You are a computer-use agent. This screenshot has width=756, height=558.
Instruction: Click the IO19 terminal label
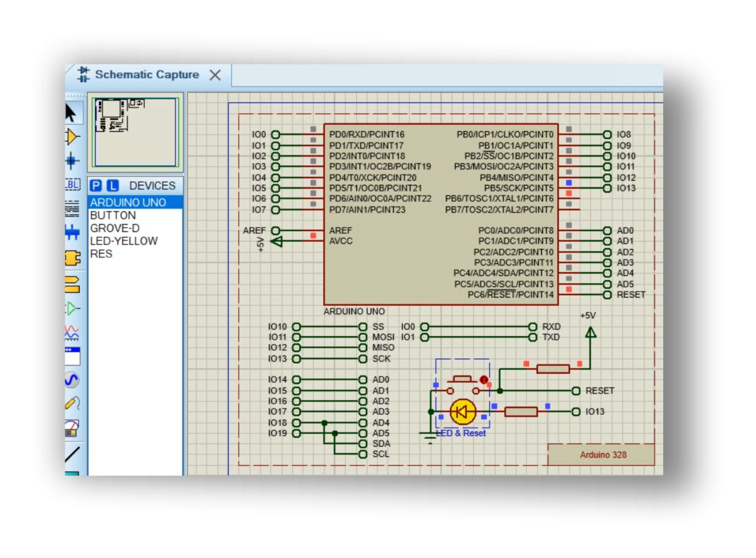(x=277, y=433)
